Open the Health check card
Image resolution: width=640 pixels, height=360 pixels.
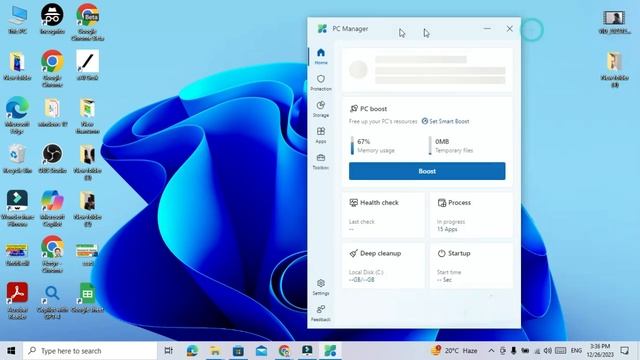pos(383,215)
